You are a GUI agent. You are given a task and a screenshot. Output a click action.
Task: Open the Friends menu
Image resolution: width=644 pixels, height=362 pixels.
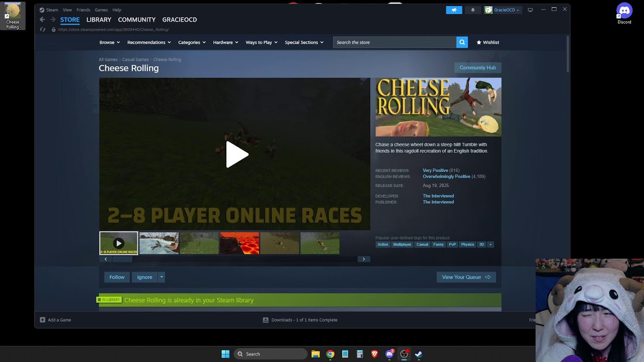coord(84,10)
